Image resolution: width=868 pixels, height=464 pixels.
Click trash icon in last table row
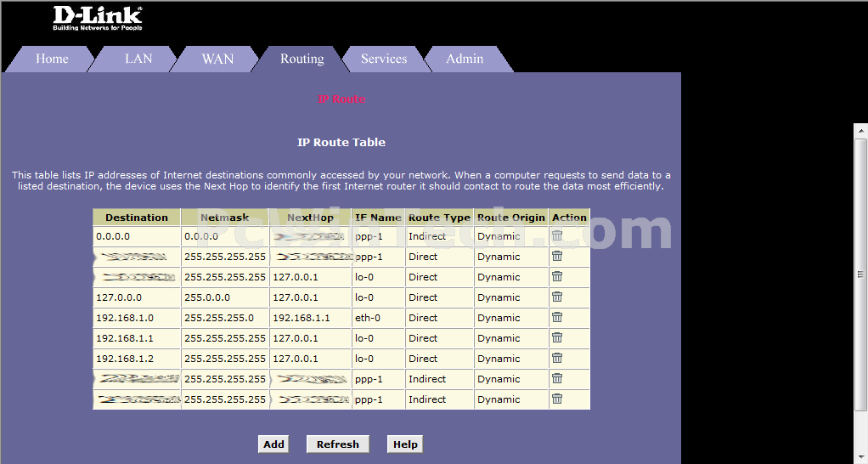point(557,399)
